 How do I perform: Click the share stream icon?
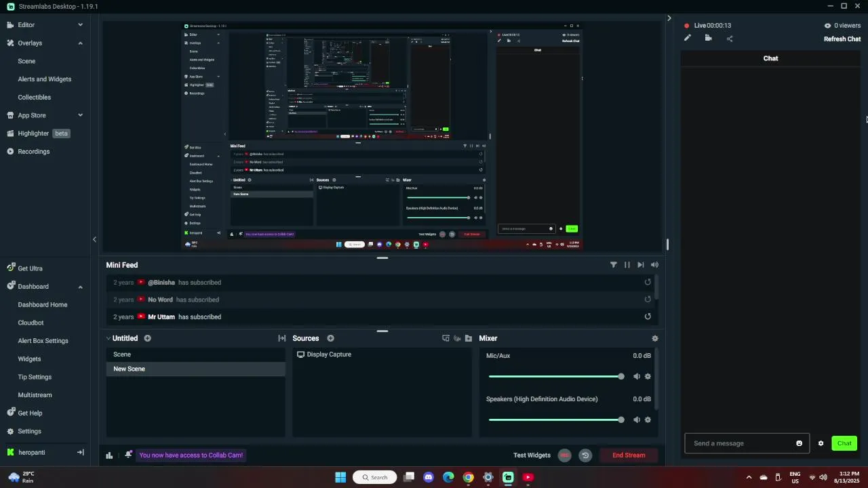pyautogui.click(x=730, y=39)
